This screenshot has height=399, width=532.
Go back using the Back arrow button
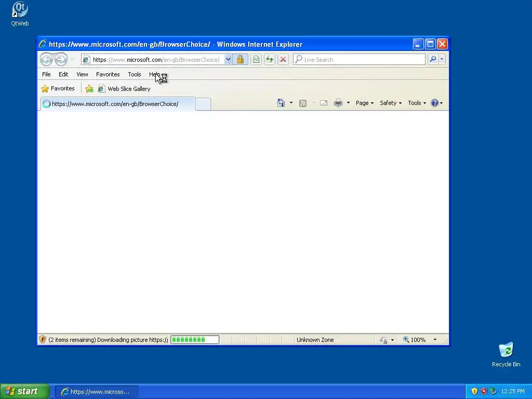click(x=46, y=59)
